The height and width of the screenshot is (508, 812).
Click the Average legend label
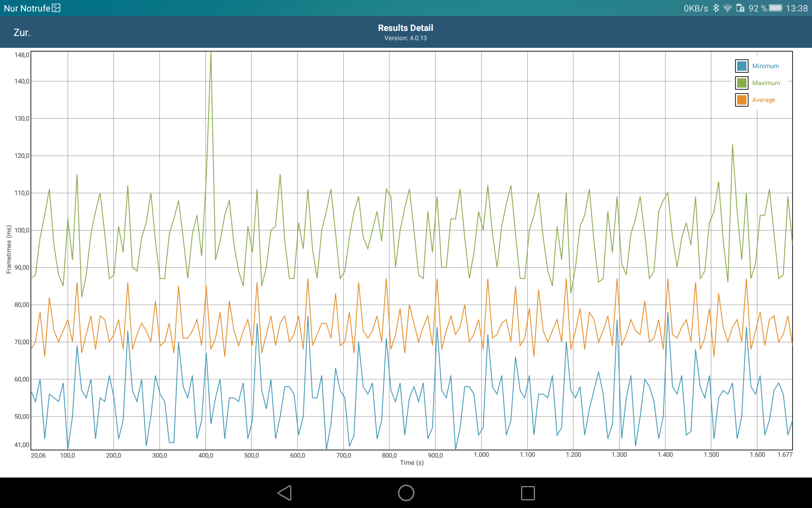(x=763, y=100)
